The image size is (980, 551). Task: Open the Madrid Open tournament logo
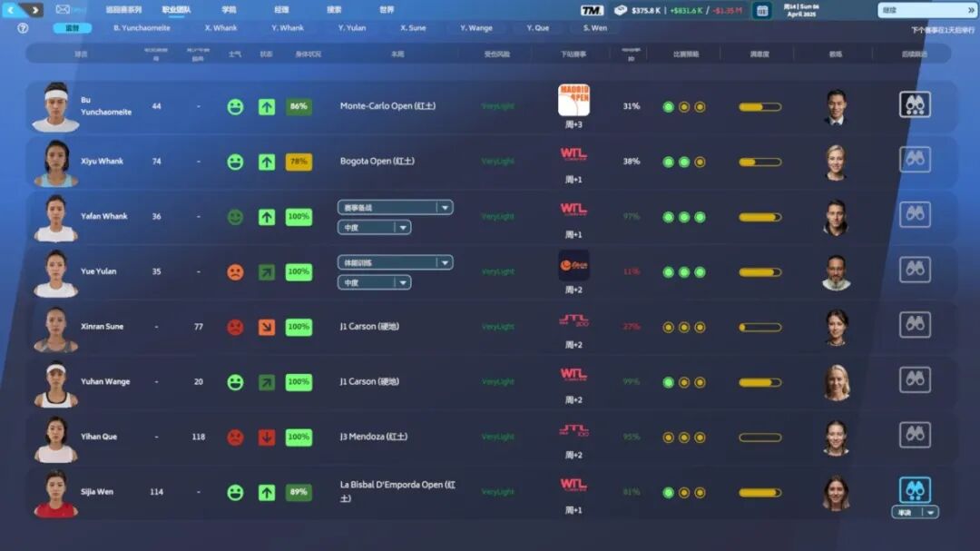(x=573, y=100)
